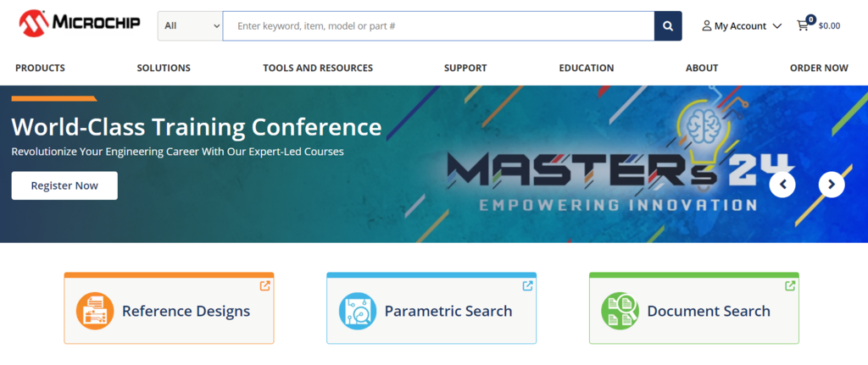Click the magnifier search button

pos(668,26)
